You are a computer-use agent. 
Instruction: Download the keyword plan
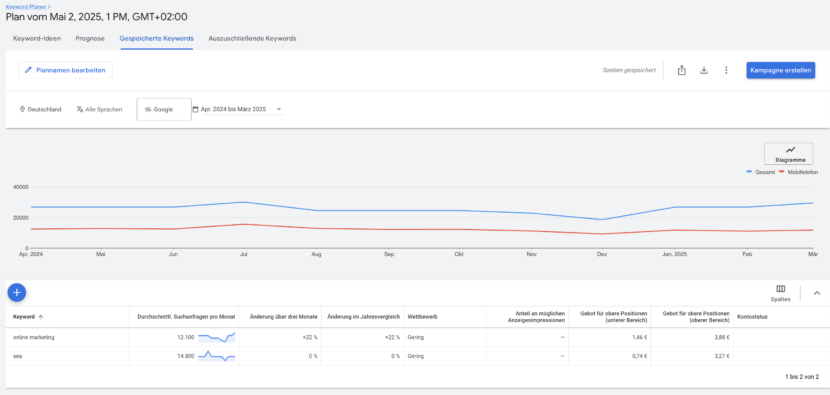pyautogui.click(x=704, y=70)
